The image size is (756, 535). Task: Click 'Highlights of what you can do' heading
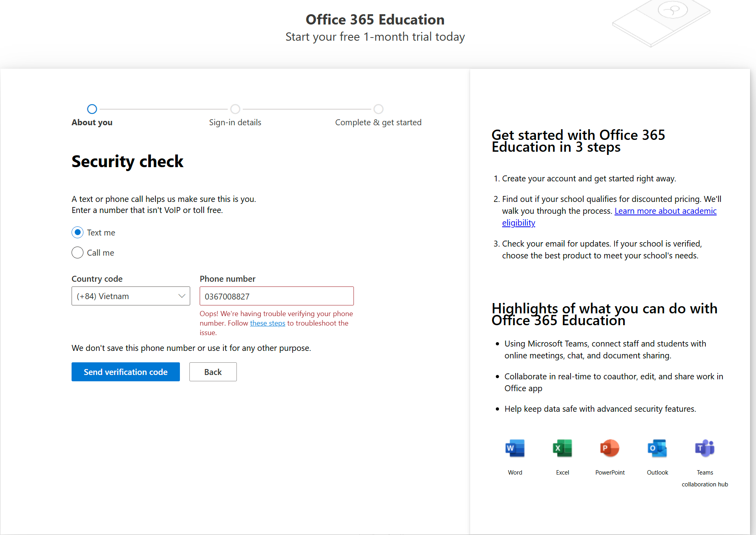coord(605,314)
